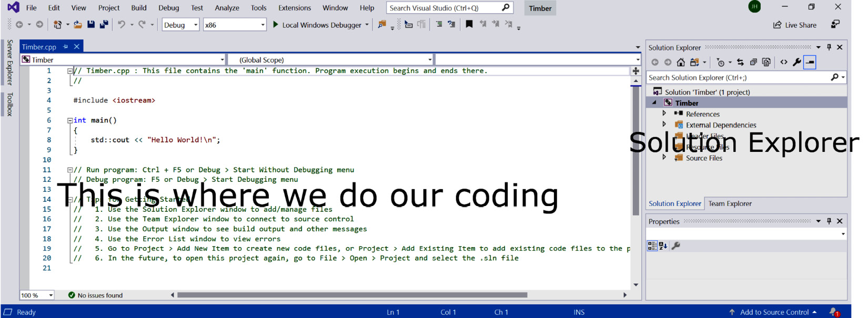Viewport: 868px width, 318px height.
Task: Click the Search Solution Explorer field
Action: point(746,77)
